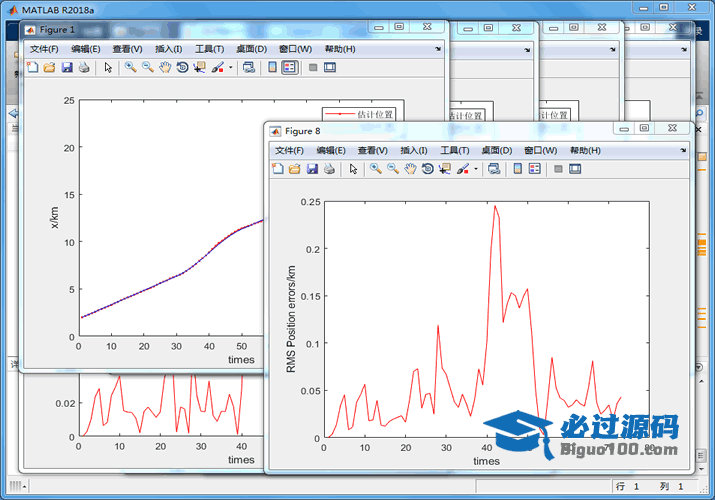Select Rotate 3D tool in Figure 8
The image size is (715, 500).
[x=427, y=169]
